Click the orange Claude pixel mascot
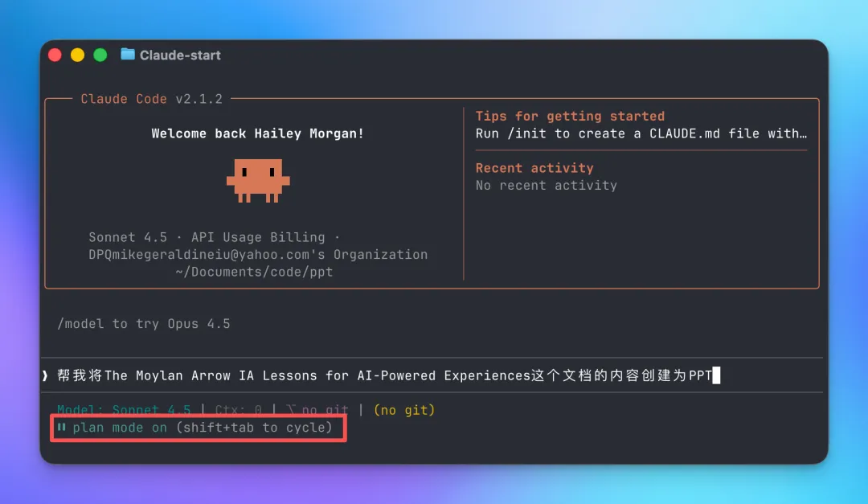 258,180
